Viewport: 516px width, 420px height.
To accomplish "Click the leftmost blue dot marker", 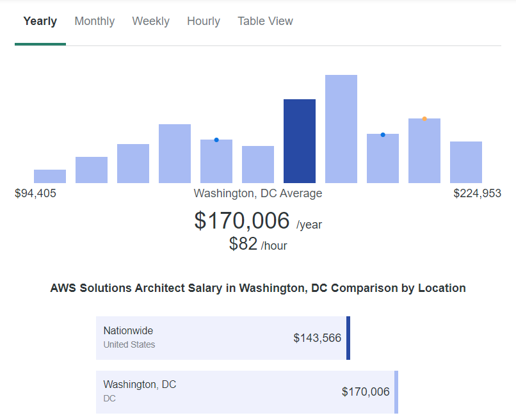I will point(216,139).
